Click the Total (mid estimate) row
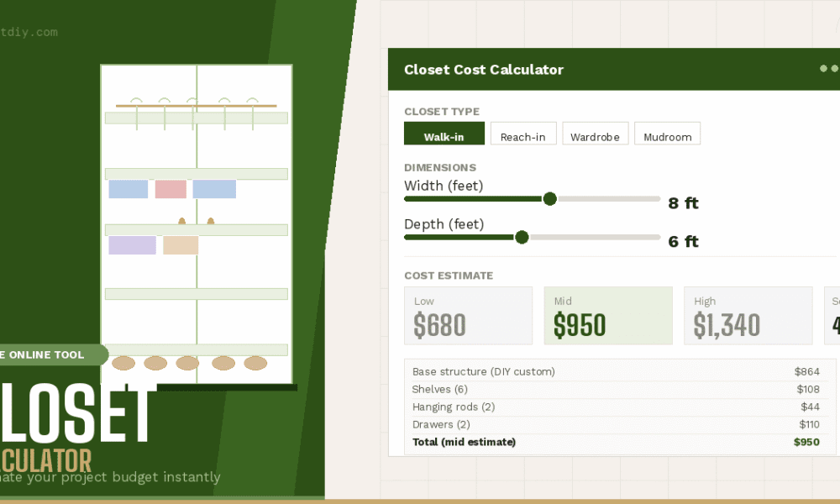This screenshot has width=840, height=504. point(613,442)
